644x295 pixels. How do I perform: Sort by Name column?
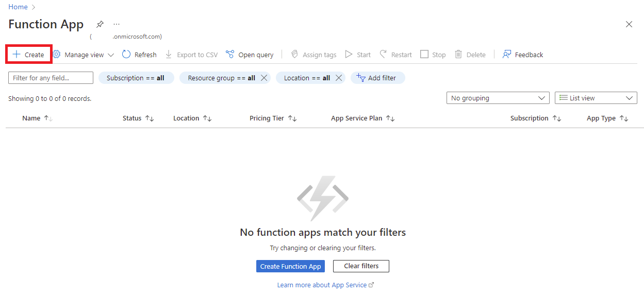click(x=38, y=118)
